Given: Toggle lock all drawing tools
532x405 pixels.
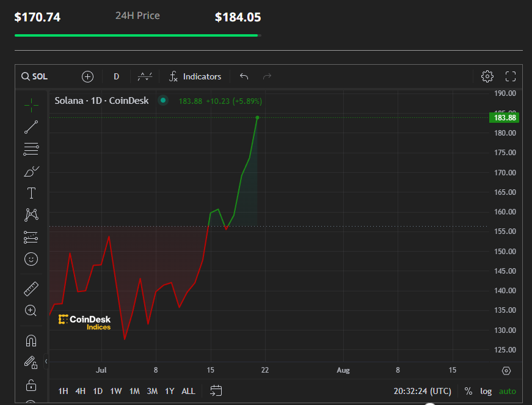Looking at the screenshot, I should coord(31,385).
